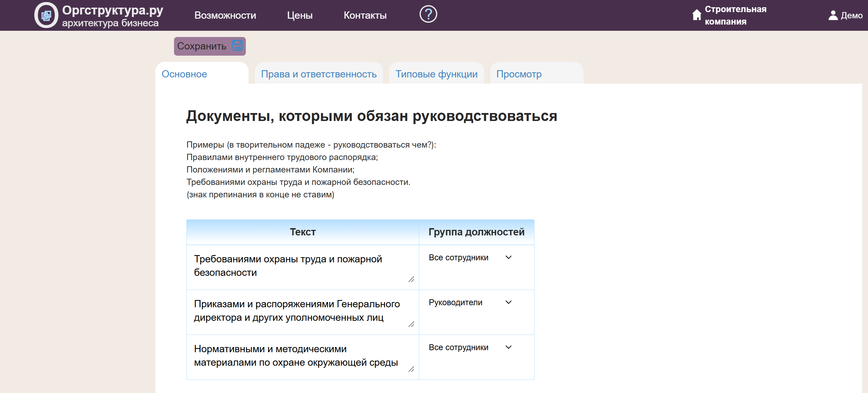Click the user profile icon beside Демо
The image size is (868, 393).
(833, 15)
